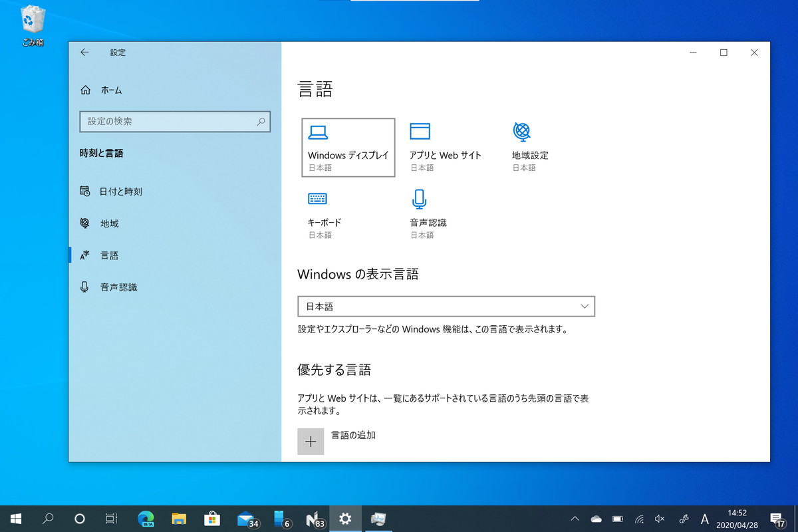Select 言語 in the sidebar
This screenshot has height=532, width=798.
pyautogui.click(x=99, y=255)
